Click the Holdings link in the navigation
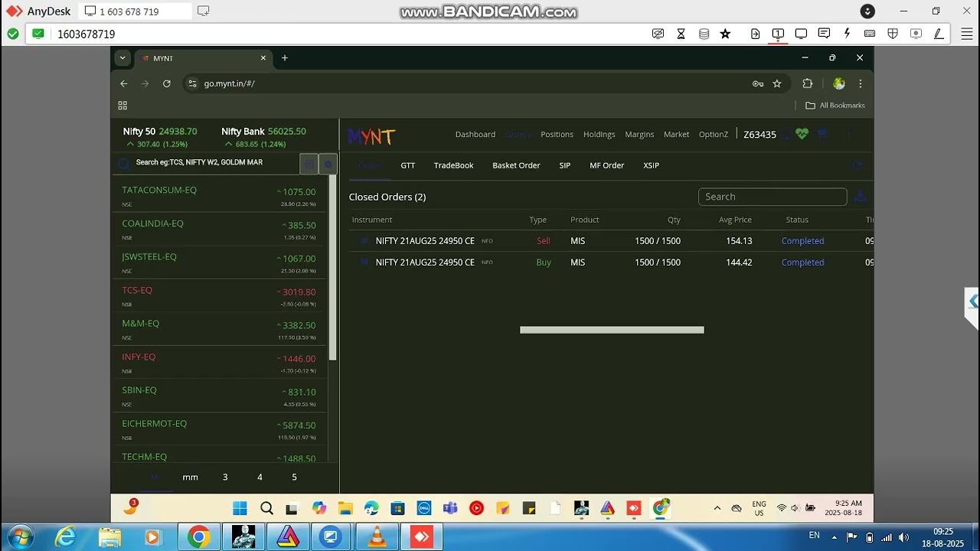 [x=599, y=135]
